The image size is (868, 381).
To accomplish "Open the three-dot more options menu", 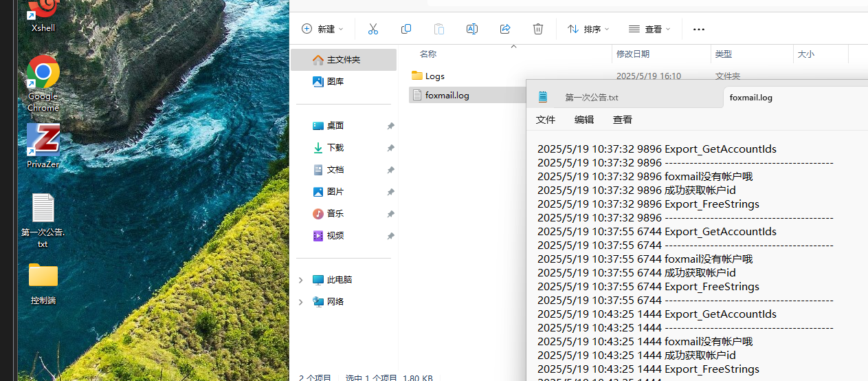I will click(699, 30).
